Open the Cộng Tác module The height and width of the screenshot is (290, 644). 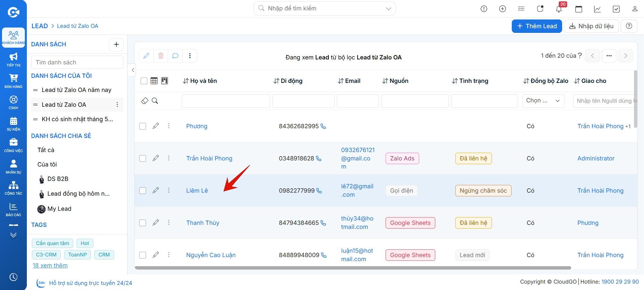coord(13,188)
